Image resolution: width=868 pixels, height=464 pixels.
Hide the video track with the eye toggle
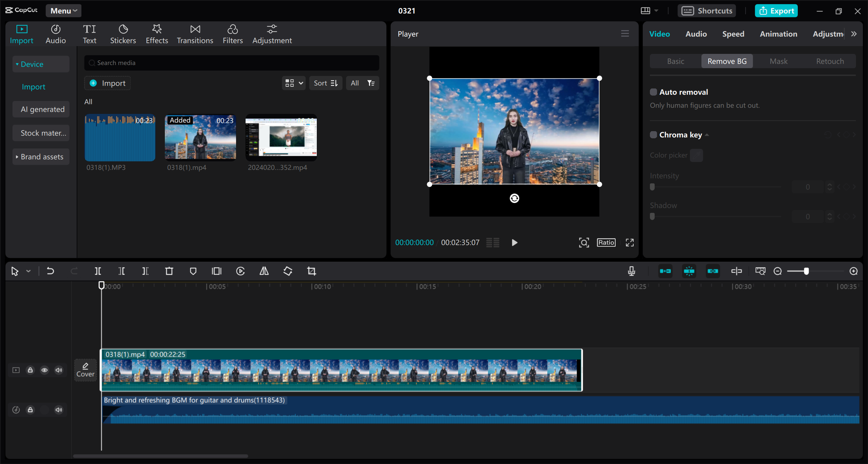click(x=44, y=370)
